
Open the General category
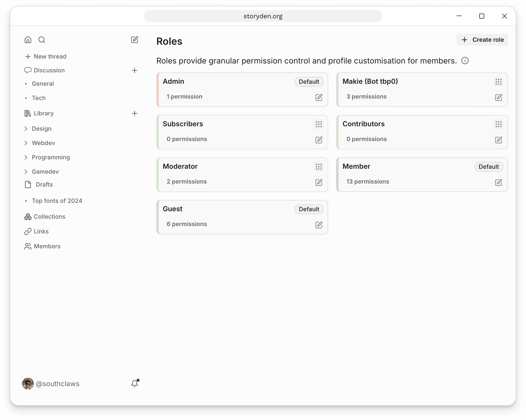click(43, 84)
